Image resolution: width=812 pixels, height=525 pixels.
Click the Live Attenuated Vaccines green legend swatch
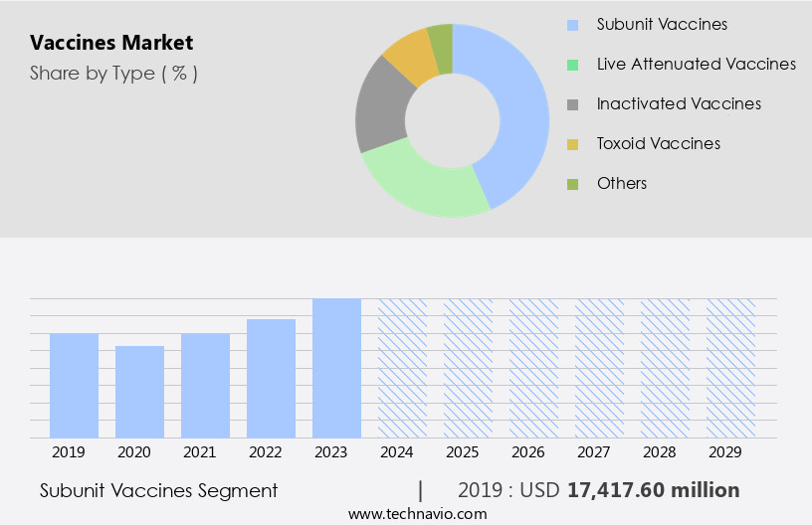click(x=572, y=65)
